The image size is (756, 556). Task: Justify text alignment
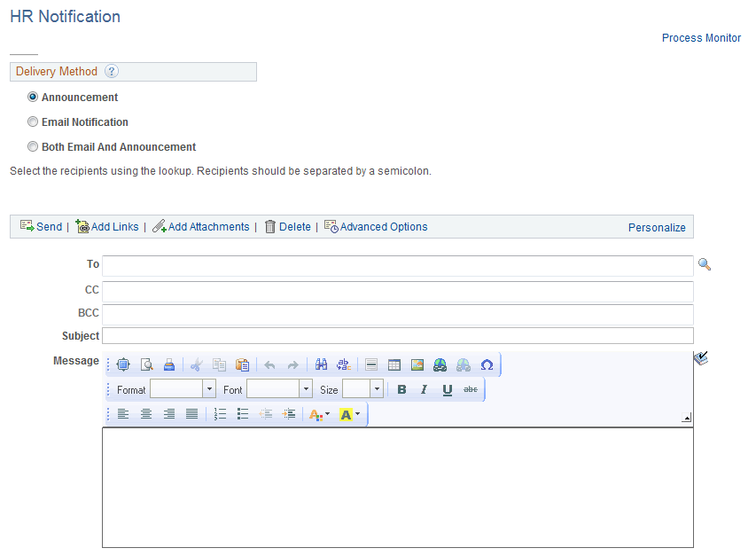[x=192, y=414]
